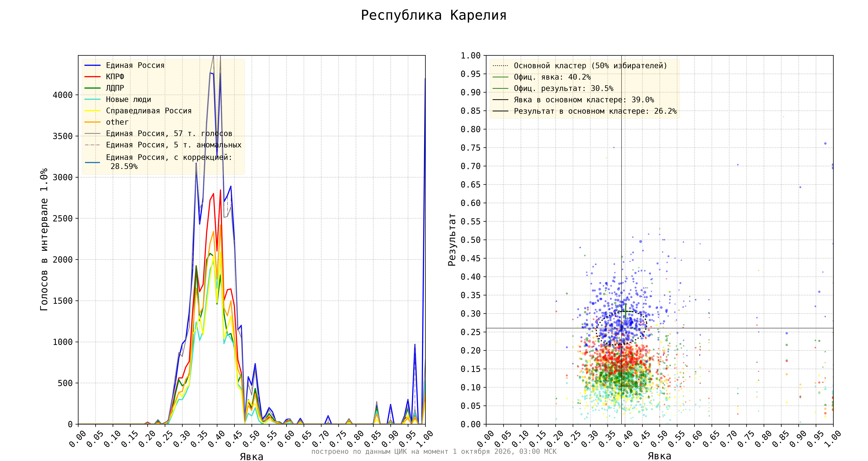Click legend text 'Офиц. результат: 30.5%'
Viewport: 868px width, 461px height.
563,88
